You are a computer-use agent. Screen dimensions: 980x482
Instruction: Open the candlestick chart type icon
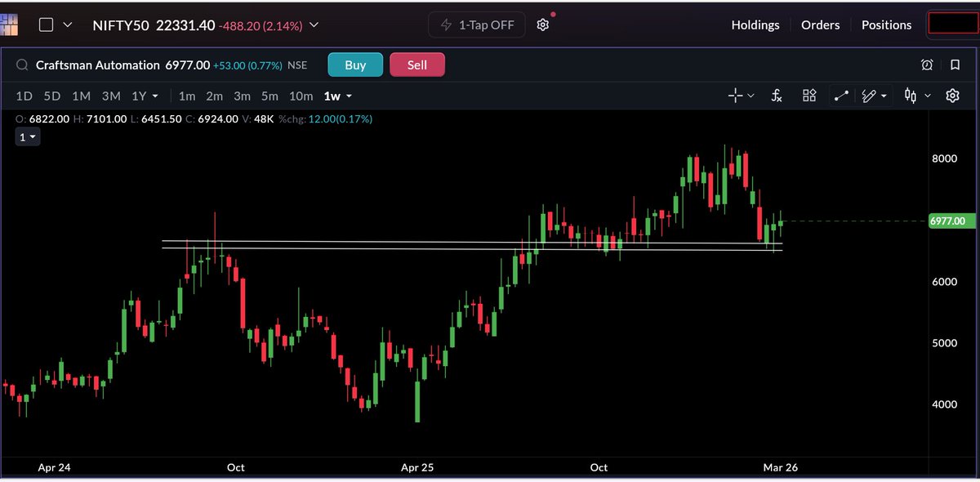pyautogui.click(x=911, y=96)
